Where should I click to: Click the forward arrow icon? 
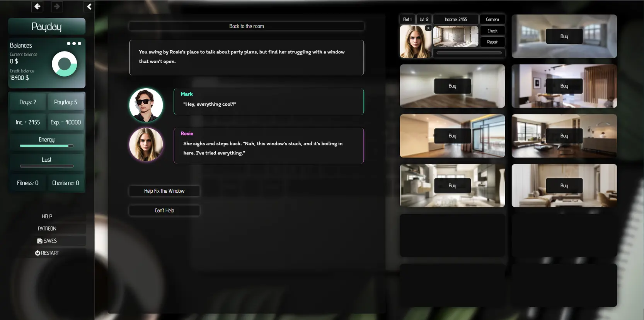click(x=57, y=7)
